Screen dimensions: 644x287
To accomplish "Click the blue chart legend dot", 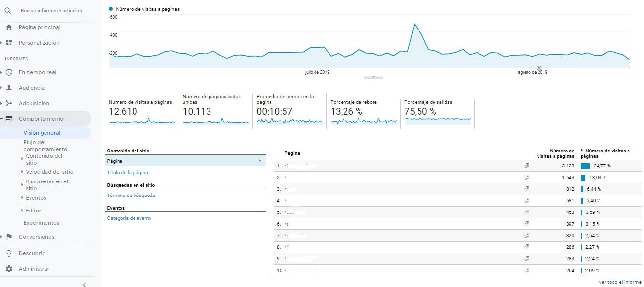I will [x=111, y=9].
